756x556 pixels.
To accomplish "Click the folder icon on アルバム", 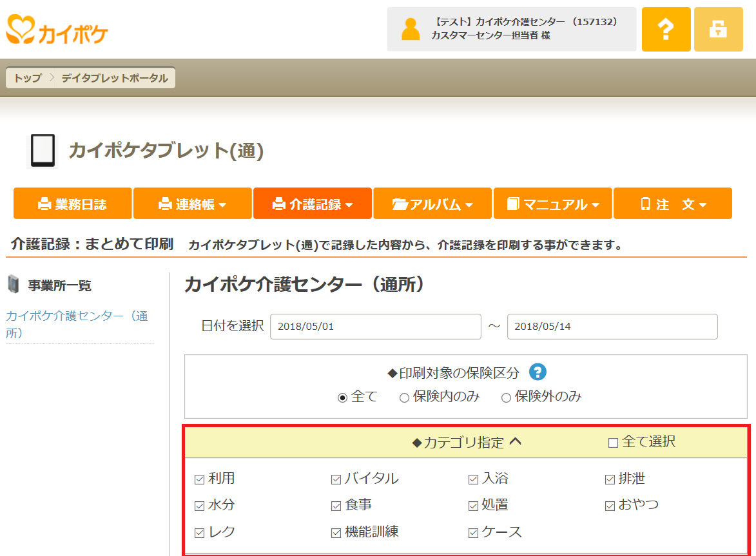I will click(399, 204).
